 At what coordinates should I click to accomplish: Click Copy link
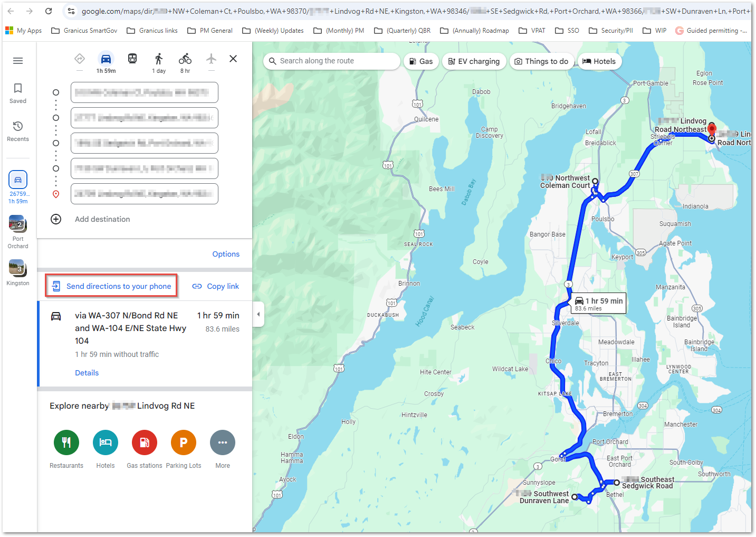216,286
